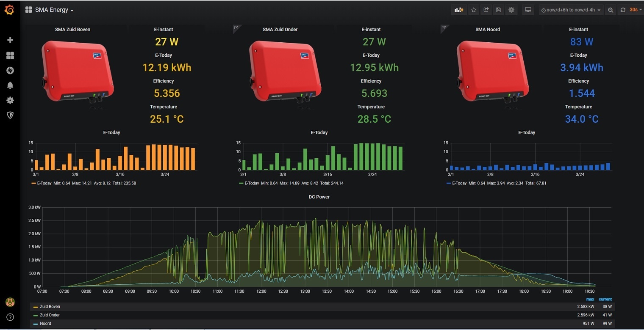This screenshot has height=330, width=644.
Task: Click the 5.356 efficiency value
Action: (167, 93)
